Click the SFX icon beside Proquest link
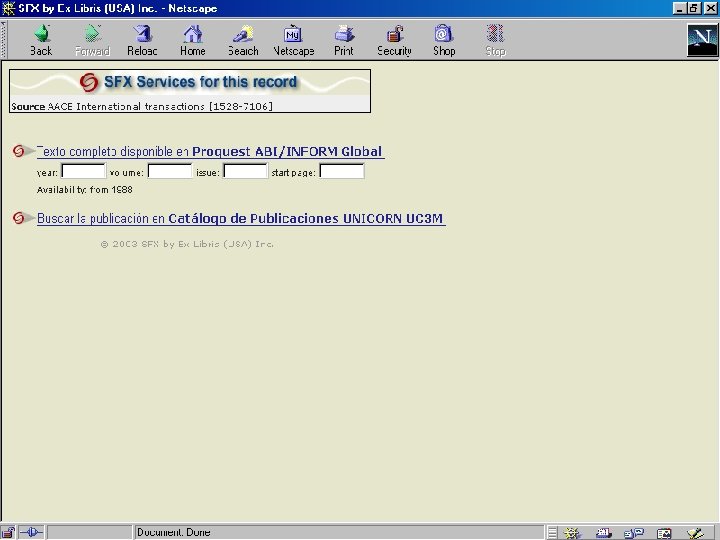The width and height of the screenshot is (720, 540). [x=19, y=151]
